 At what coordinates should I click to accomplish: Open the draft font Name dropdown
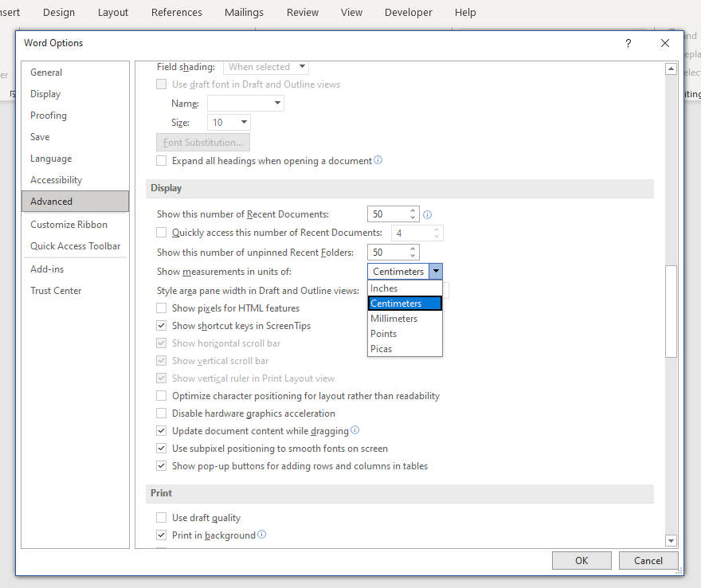pos(278,104)
